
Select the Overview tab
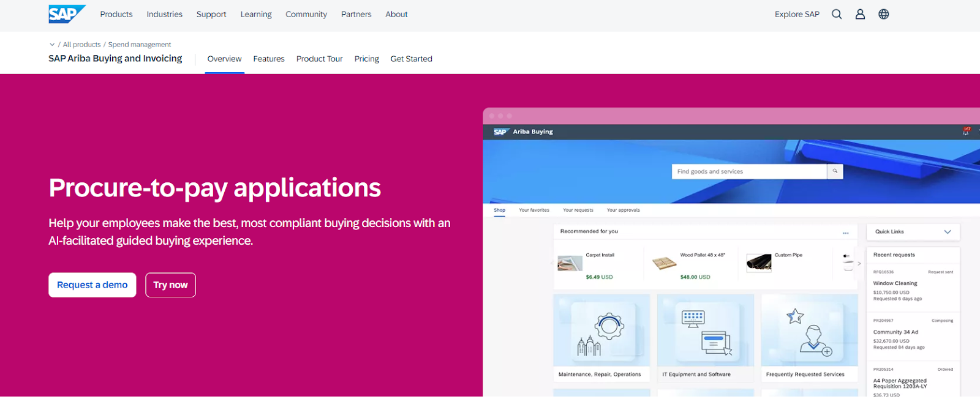point(224,59)
